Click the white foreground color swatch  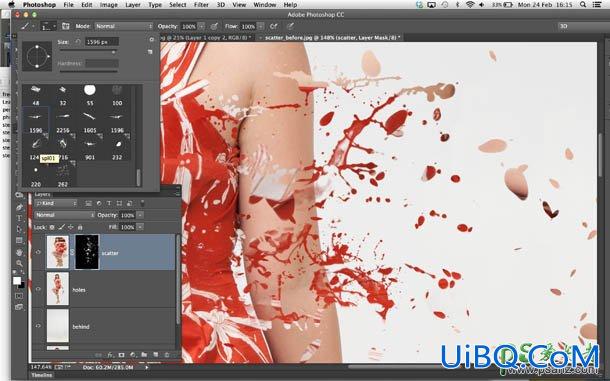(x=17, y=281)
